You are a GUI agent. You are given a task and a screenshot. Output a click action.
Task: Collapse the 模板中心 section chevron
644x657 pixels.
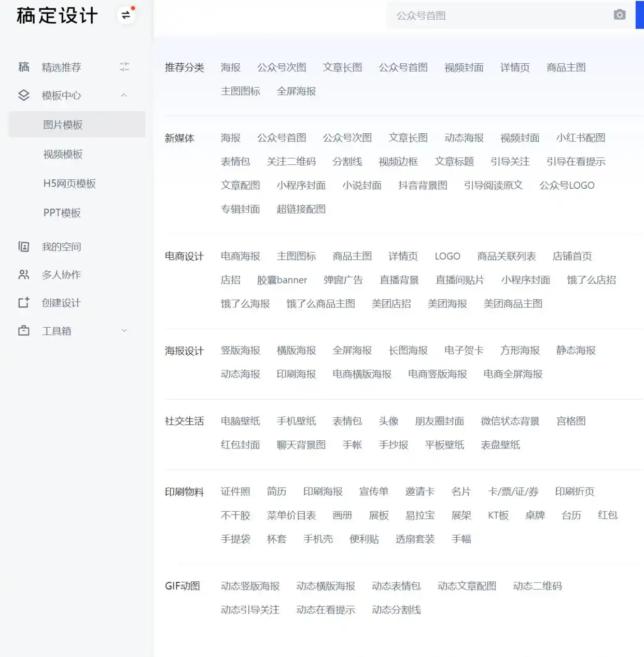click(123, 95)
